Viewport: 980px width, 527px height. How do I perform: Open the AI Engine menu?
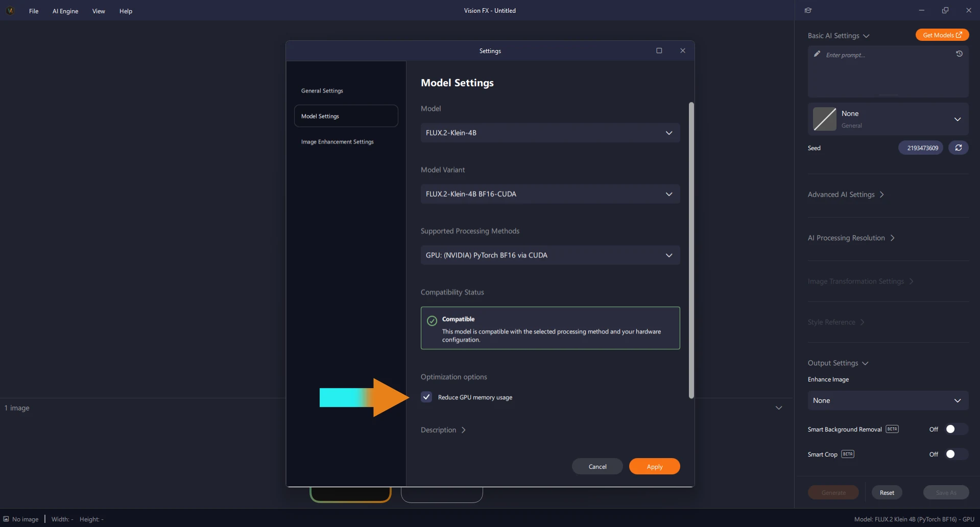point(65,11)
